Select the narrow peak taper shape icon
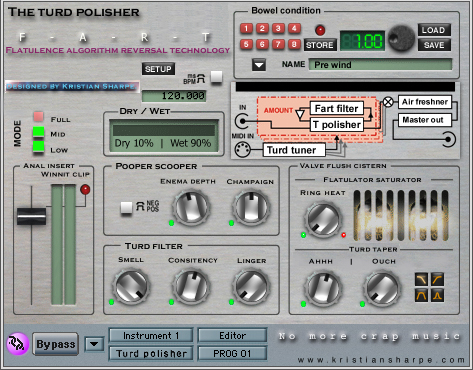Screen dimensions: 473x370 (437, 295)
